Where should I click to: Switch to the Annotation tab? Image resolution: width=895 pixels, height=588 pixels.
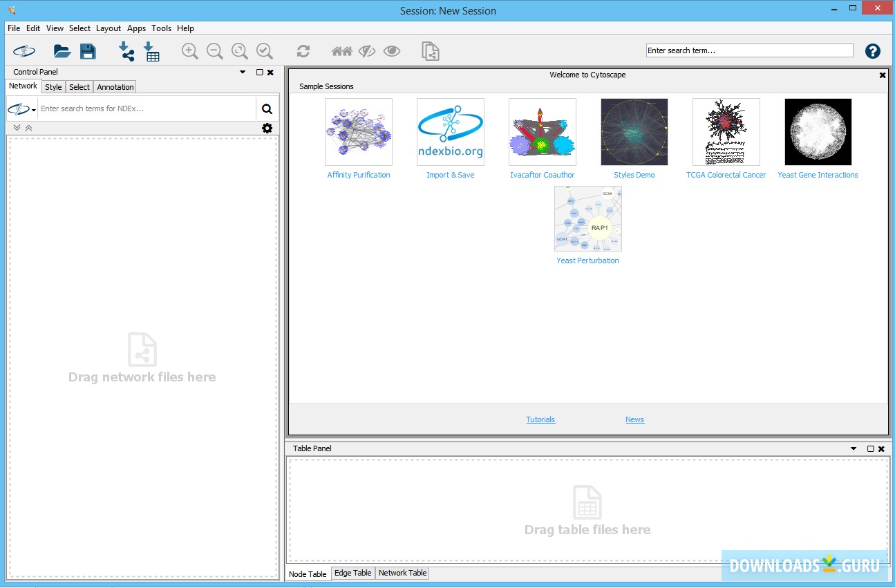115,87
